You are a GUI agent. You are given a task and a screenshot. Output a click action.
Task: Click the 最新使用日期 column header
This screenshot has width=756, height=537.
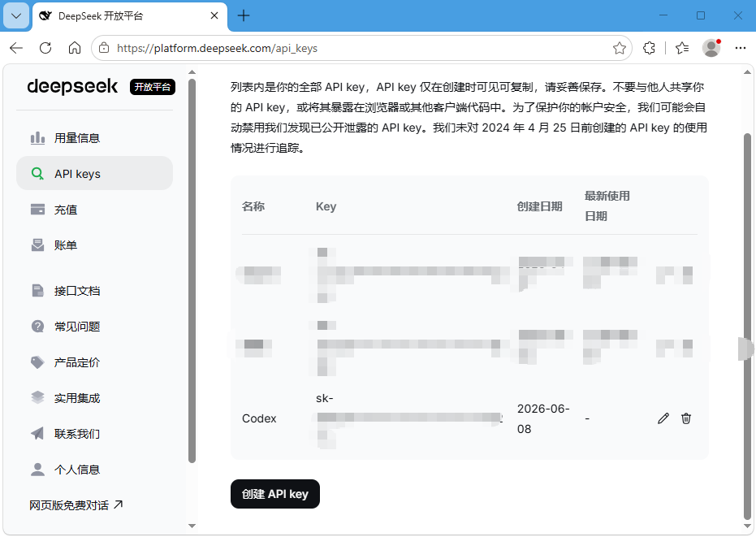[607, 206]
